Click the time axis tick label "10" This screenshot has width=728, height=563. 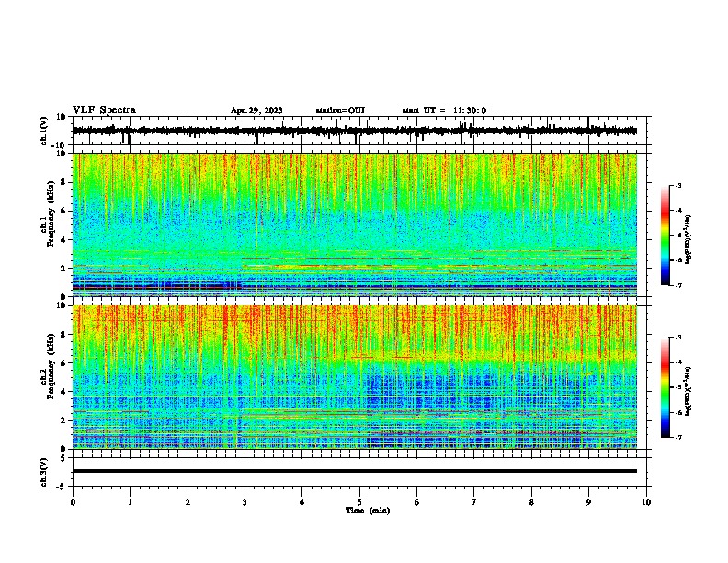646,501
